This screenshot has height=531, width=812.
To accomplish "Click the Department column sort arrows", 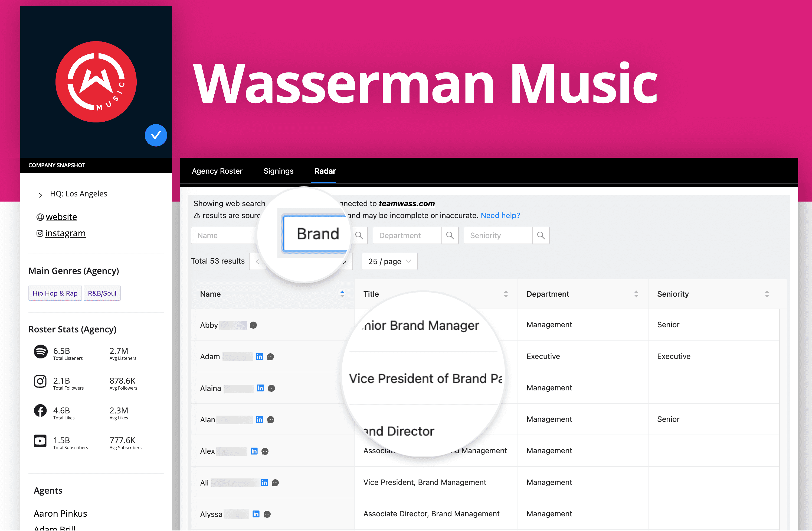I will coord(636,294).
